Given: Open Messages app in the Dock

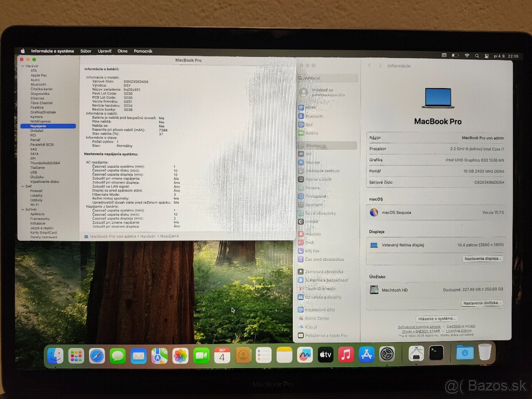Looking at the screenshot, I should 117,356.
